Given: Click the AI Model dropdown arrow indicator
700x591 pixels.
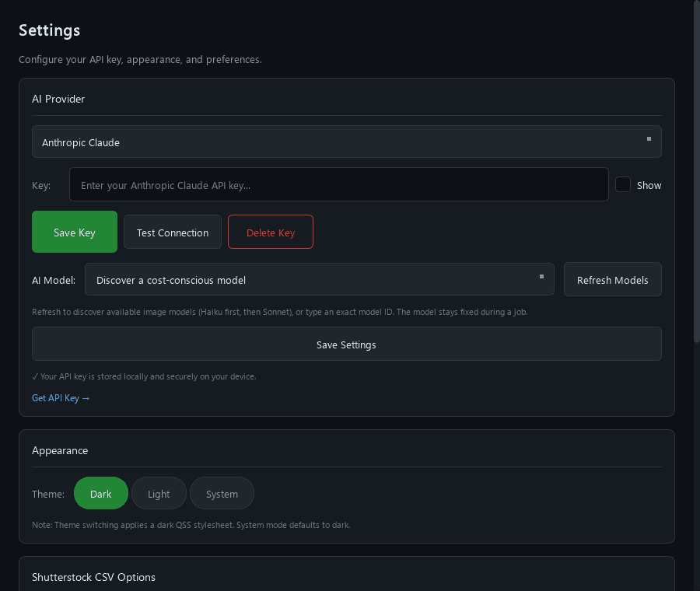Looking at the screenshot, I should [x=541, y=277].
